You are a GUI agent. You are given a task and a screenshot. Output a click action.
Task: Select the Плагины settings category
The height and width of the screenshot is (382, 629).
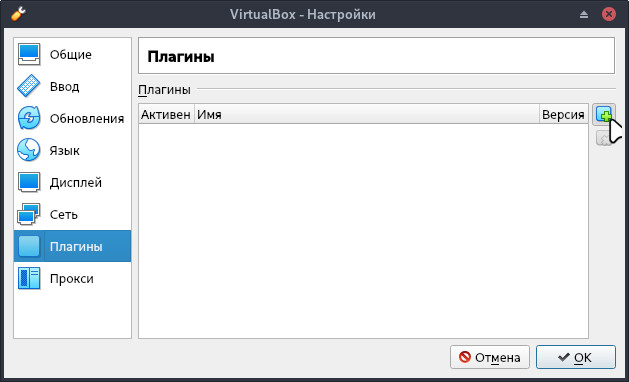(x=72, y=246)
